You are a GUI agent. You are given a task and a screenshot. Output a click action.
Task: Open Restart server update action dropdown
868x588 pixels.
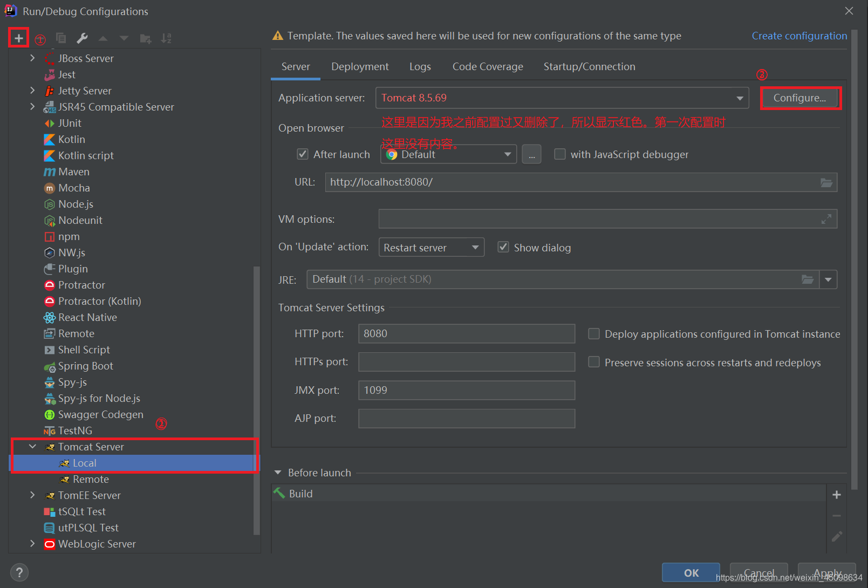click(x=432, y=247)
